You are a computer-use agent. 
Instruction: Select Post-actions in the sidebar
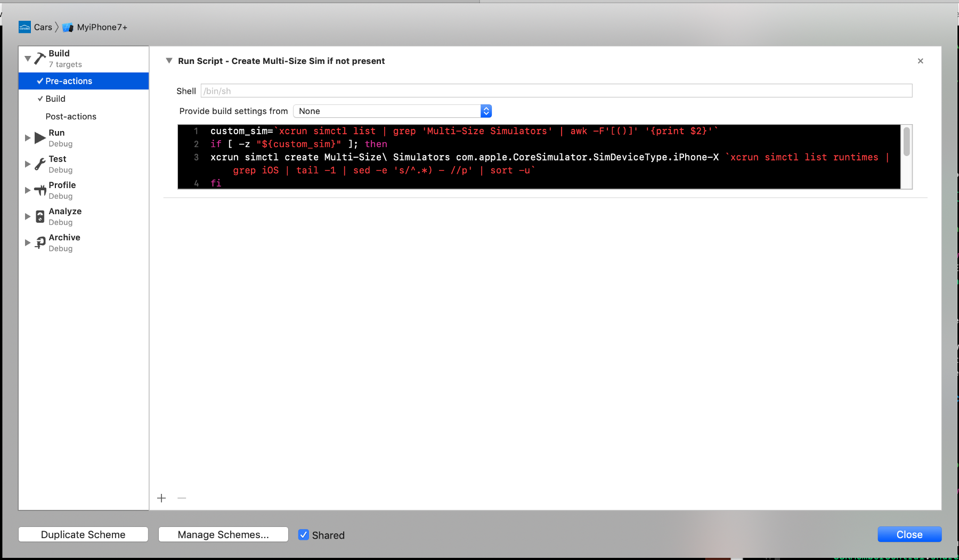(71, 117)
